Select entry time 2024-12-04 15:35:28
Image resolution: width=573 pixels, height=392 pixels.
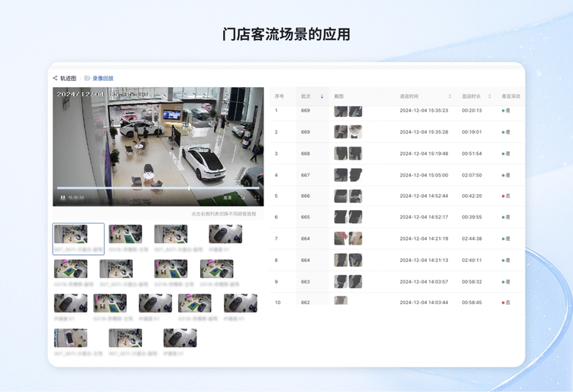coord(423,132)
